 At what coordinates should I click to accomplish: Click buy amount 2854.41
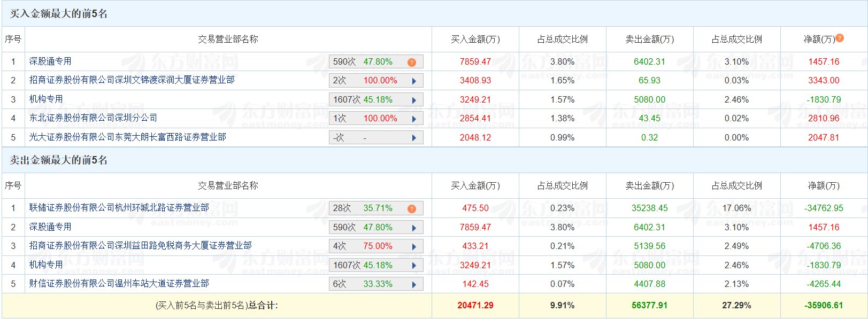coord(475,119)
